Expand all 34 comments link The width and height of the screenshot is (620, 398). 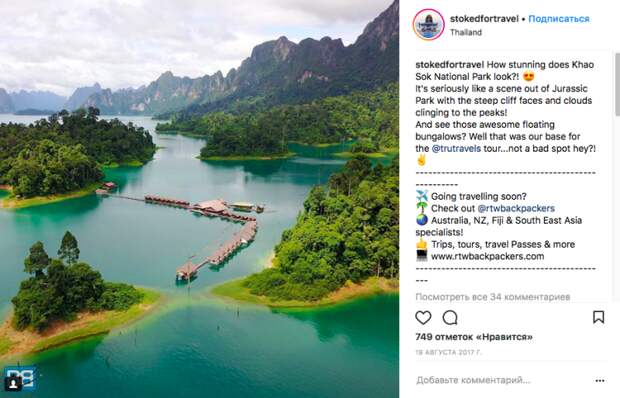493,297
